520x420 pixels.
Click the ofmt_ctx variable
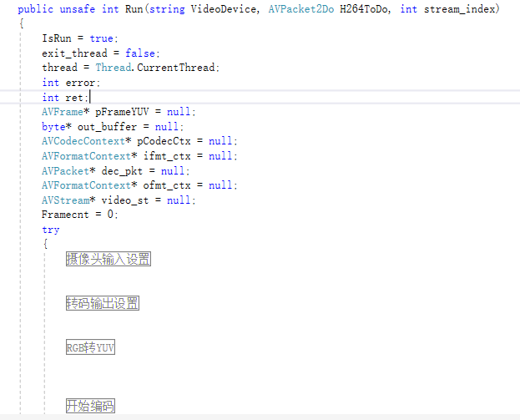[x=167, y=185]
